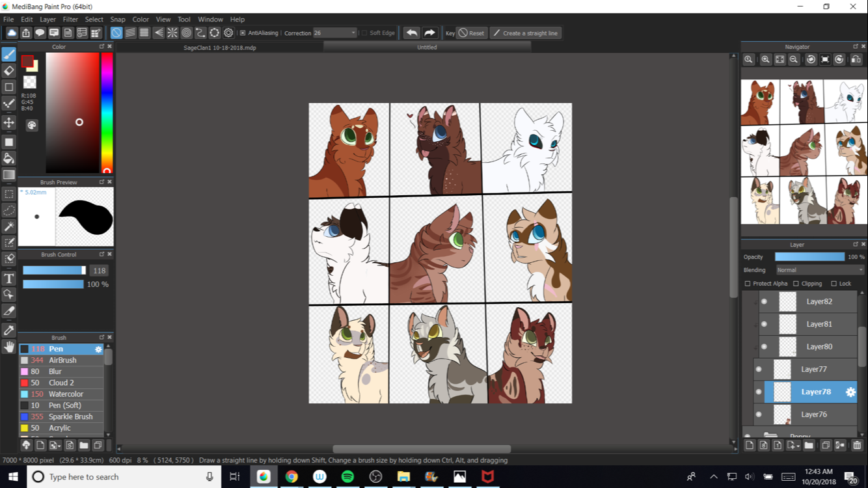Image resolution: width=868 pixels, height=488 pixels.
Task: Zoom out in the Navigator panel
Action: click(x=794, y=59)
